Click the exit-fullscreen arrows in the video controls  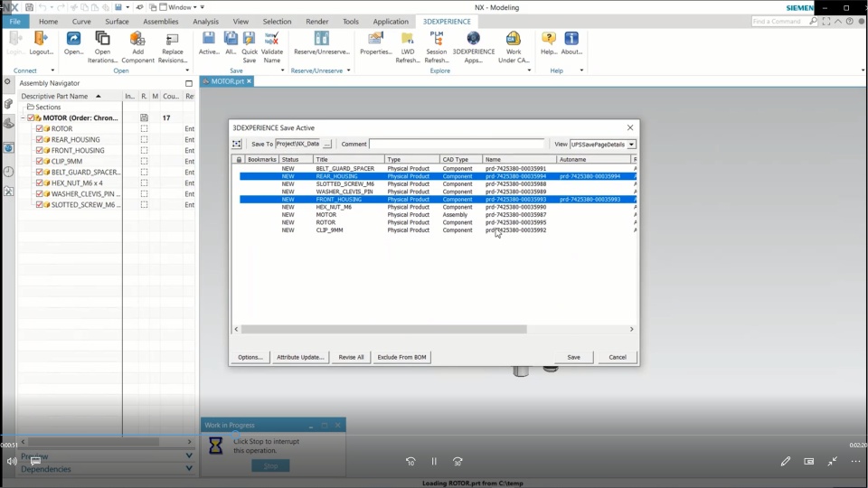832,461
